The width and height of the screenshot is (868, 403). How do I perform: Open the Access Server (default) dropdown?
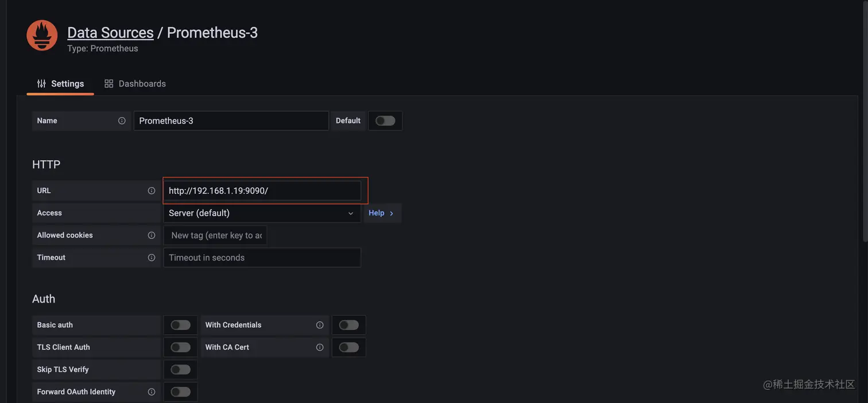[262, 213]
